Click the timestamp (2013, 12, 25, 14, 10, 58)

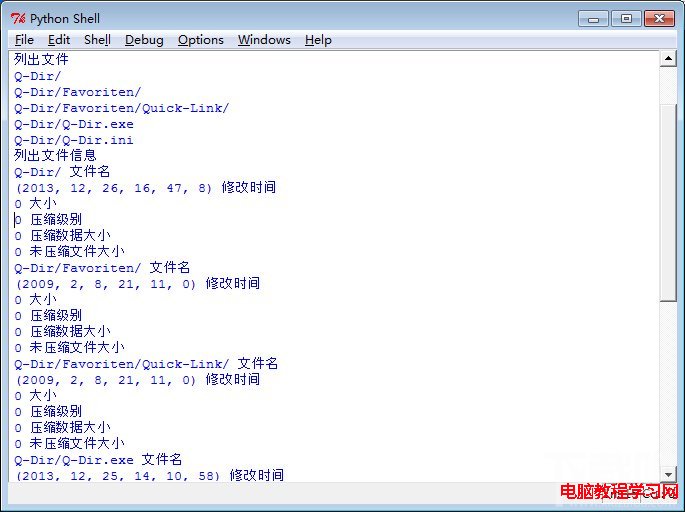[x=118, y=475]
